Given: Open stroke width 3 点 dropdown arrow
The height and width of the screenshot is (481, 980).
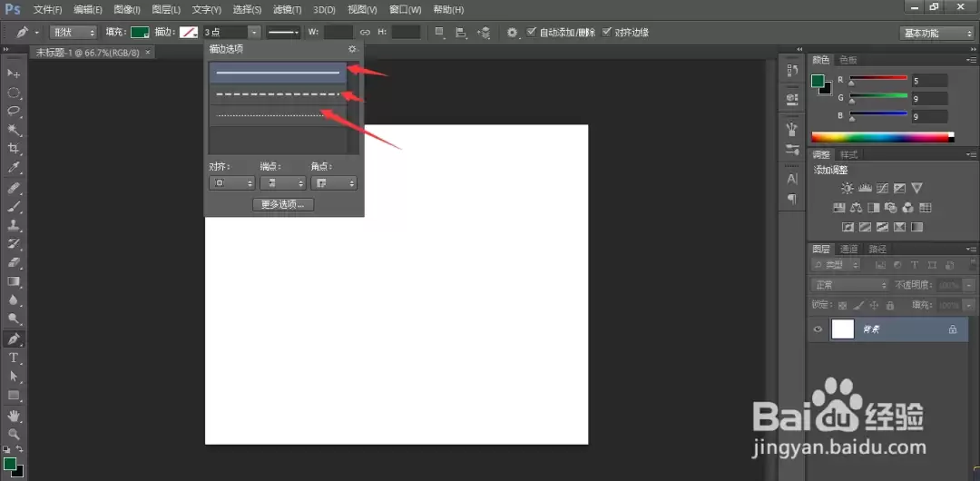Looking at the screenshot, I should tap(254, 33).
